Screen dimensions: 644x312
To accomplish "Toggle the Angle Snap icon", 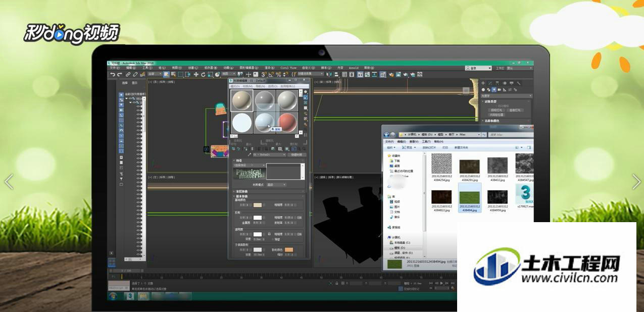I will (x=271, y=75).
